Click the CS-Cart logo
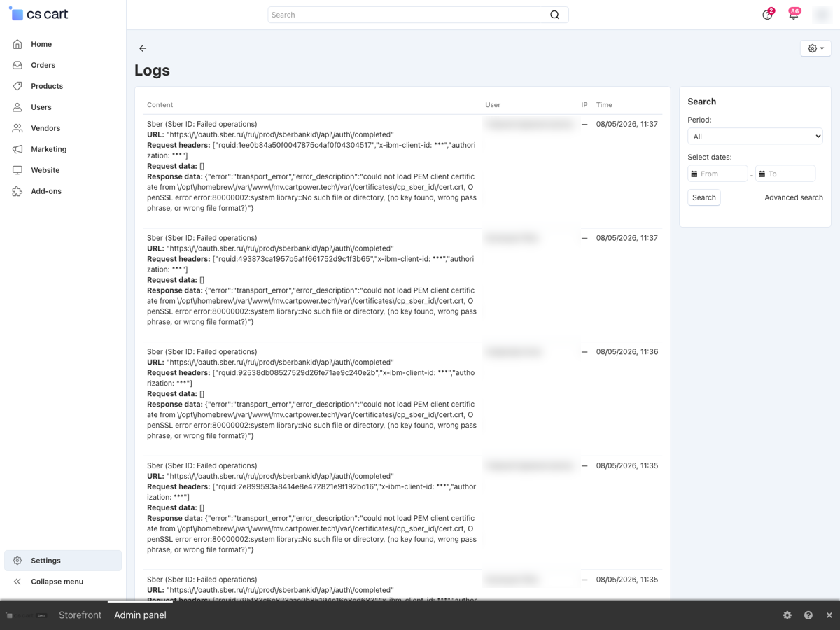Viewport: 840px width, 630px height. tap(39, 14)
